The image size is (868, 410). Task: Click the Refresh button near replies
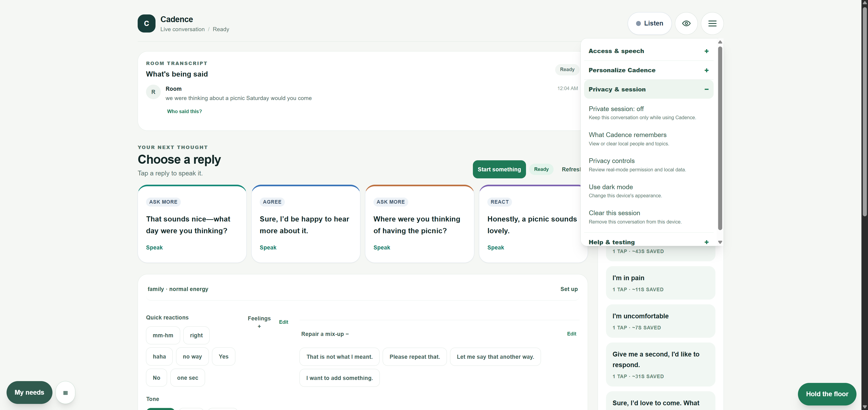[x=571, y=169]
